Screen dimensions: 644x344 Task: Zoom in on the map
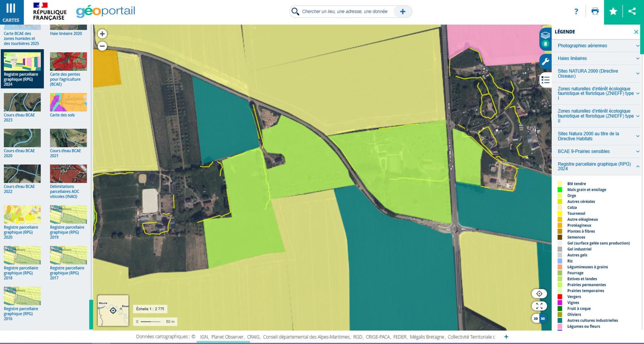(x=102, y=34)
